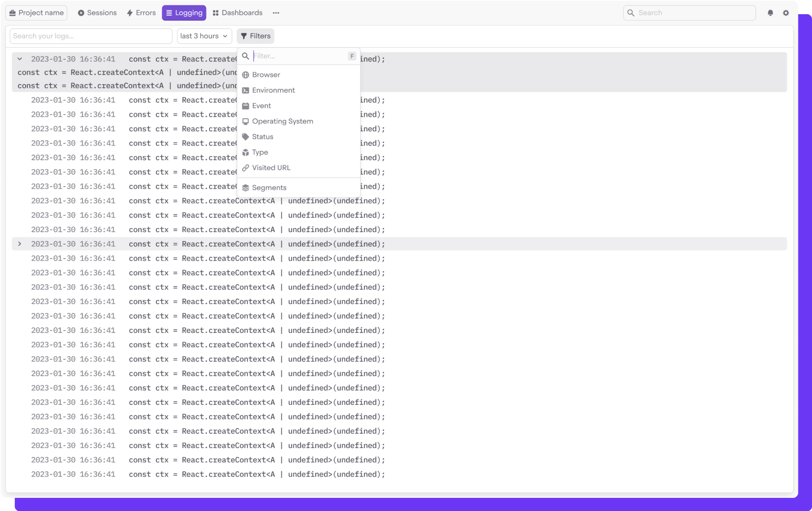The width and height of the screenshot is (812, 511).
Task: Click the Sessions play-circle icon
Action: pyautogui.click(x=81, y=13)
